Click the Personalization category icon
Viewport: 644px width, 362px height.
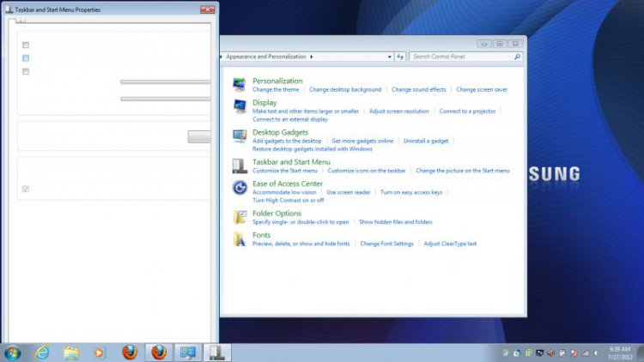239,84
